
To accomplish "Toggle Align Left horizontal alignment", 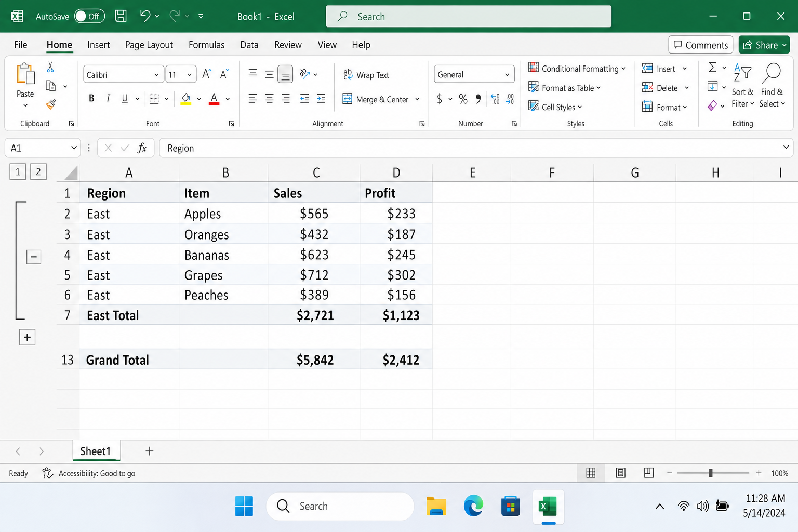I will pyautogui.click(x=252, y=99).
